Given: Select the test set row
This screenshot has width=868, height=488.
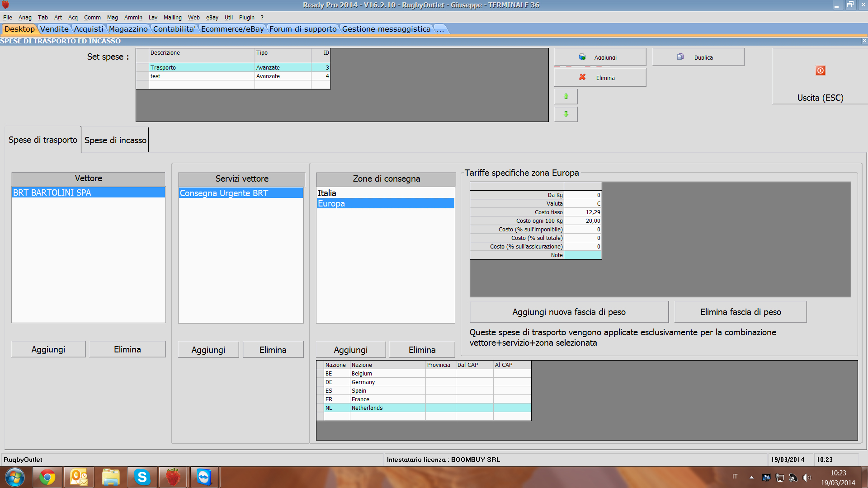Looking at the screenshot, I should [x=233, y=76].
